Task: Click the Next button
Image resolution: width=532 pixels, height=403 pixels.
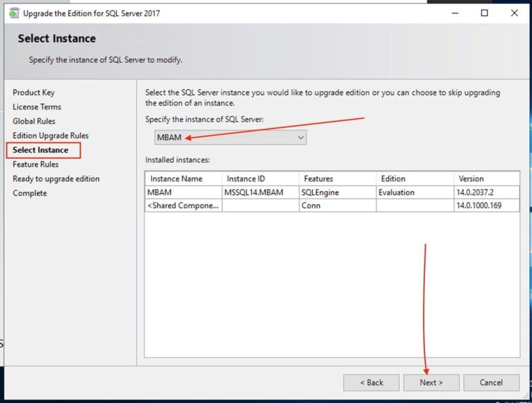Action: coord(431,382)
